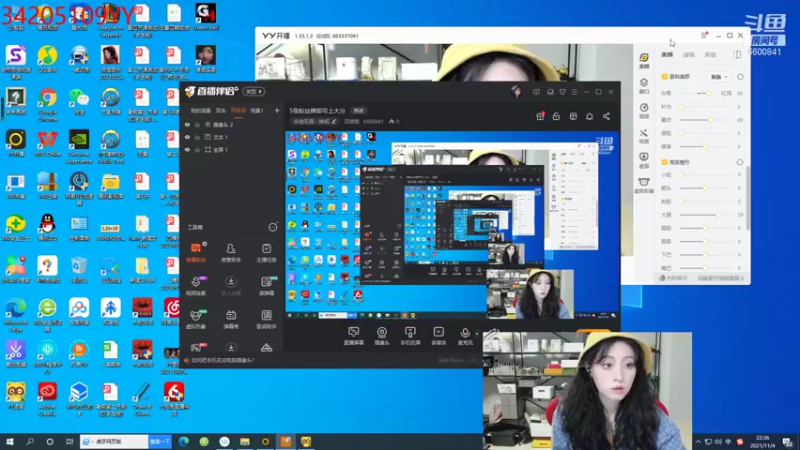800x450 pixels.
Task: Click 修改 button beside stream title
Action: tap(359, 110)
